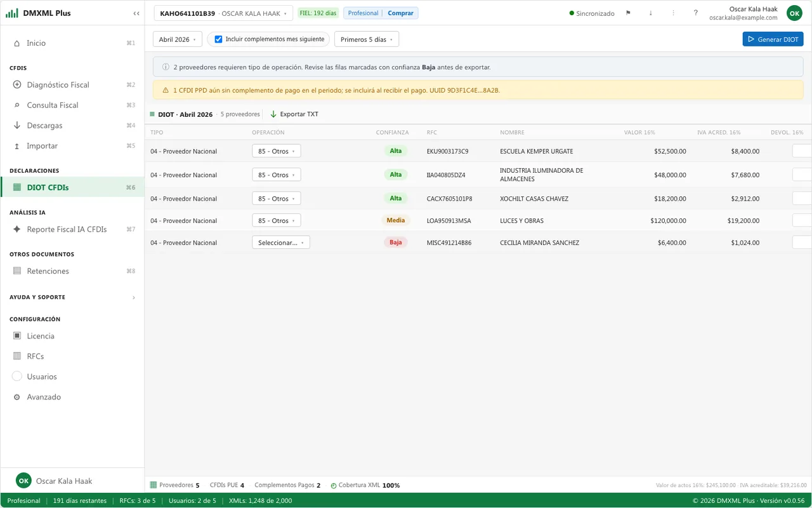The width and height of the screenshot is (812, 508).
Task: Click the download arrow icon in top bar
Action: click(x=650, y=13)
